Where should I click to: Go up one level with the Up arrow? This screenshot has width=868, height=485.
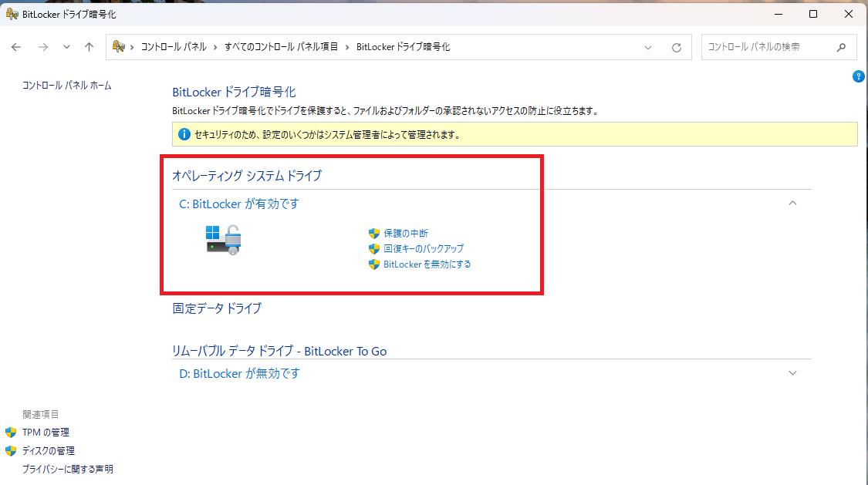pos(90,47)
